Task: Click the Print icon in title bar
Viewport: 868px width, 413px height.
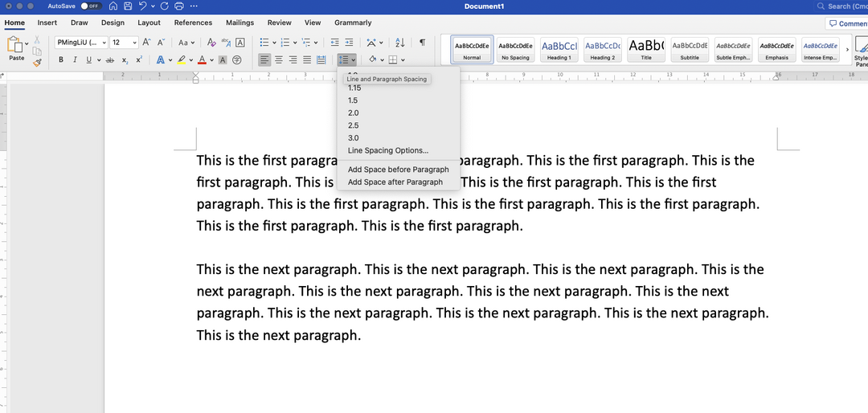Action: pos(176,6)
